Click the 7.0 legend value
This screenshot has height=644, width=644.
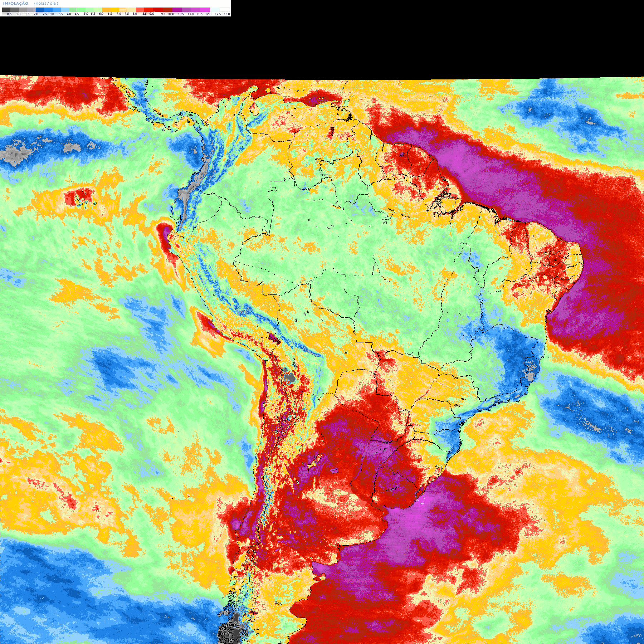119,14
